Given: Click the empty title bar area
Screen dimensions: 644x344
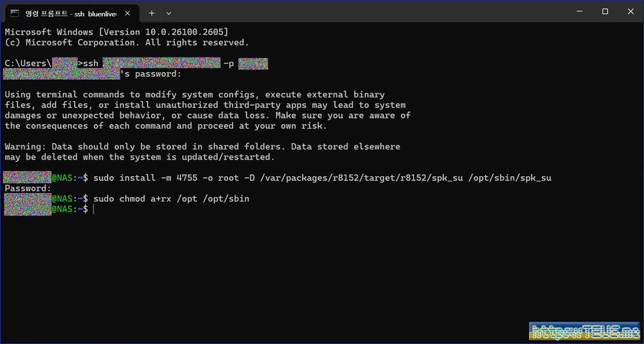Looking at the screenshot, I should 368,12.
